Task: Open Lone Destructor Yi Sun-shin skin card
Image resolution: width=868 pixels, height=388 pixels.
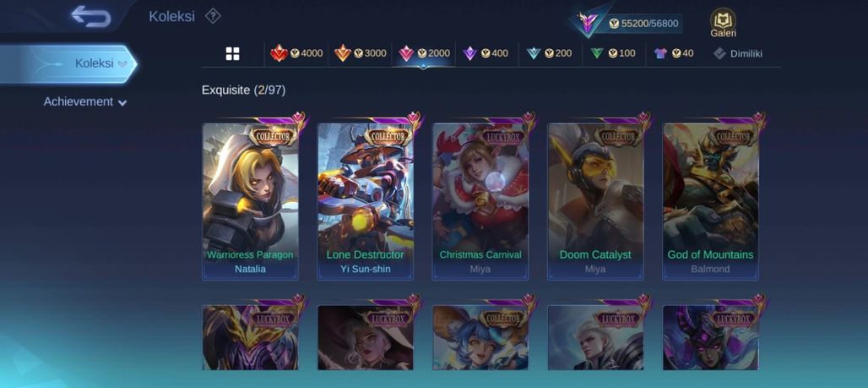Action: tap(366, 200)
